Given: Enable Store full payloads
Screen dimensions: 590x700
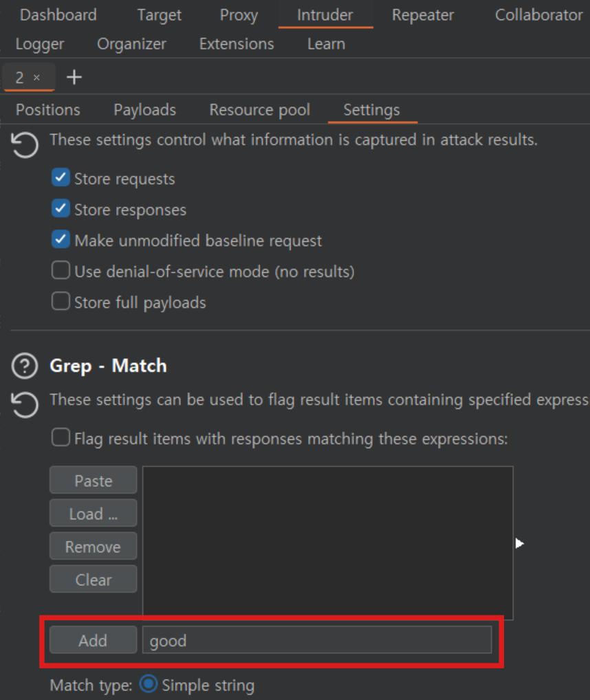Looking at the screenshot, I should pyautogui.click(x=61, y=301).
